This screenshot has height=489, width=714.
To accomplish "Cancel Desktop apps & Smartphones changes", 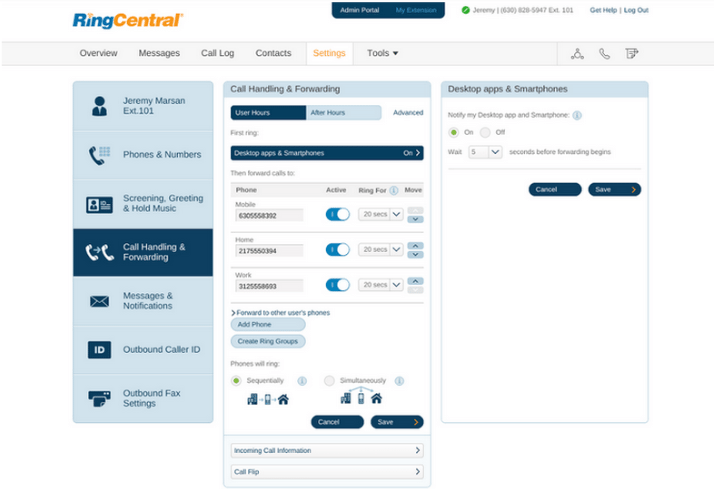I will (555, 190).
